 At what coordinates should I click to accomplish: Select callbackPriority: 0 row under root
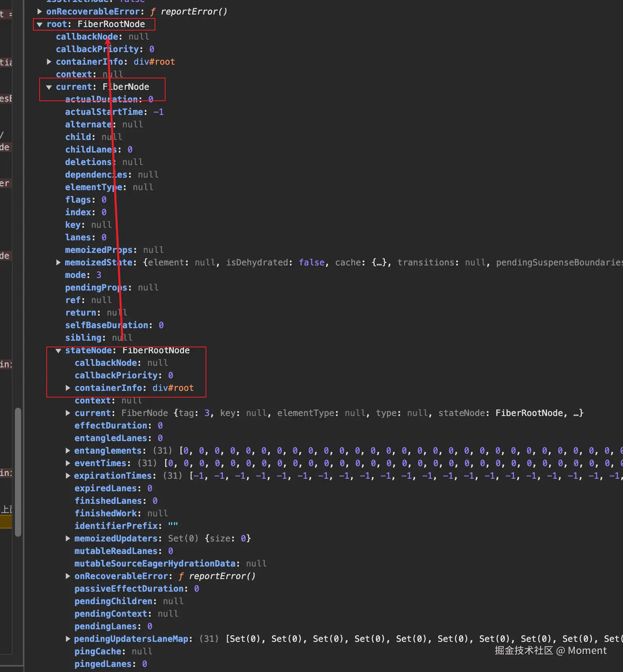point(105,49)
